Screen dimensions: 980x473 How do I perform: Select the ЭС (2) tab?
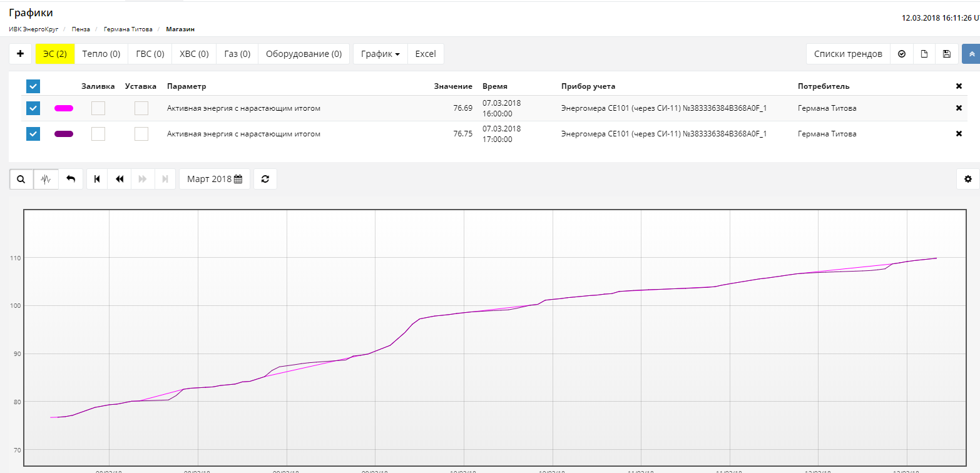[x=55, y=54]
